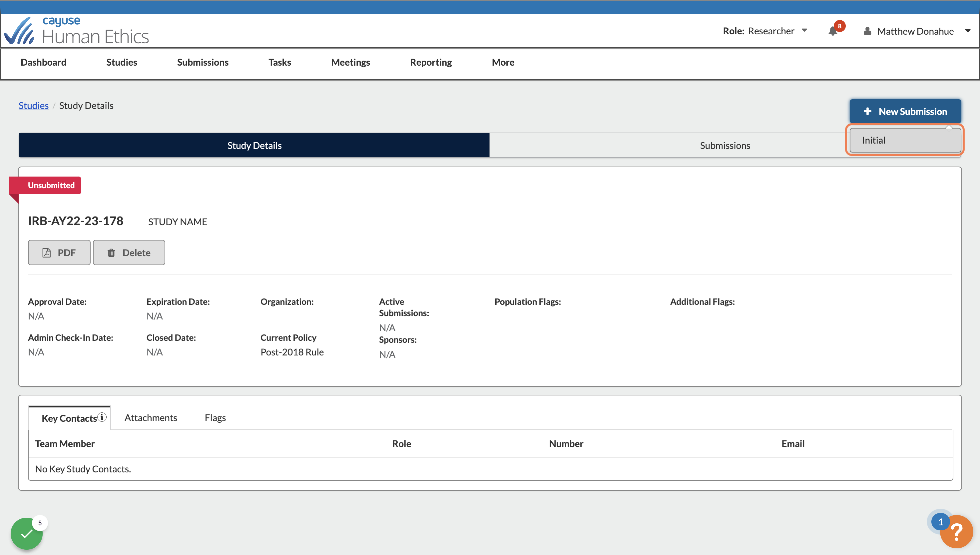Click the Role column header in the contacts table
The width and height of the screenshot is (980, 555).
point(402,444)
